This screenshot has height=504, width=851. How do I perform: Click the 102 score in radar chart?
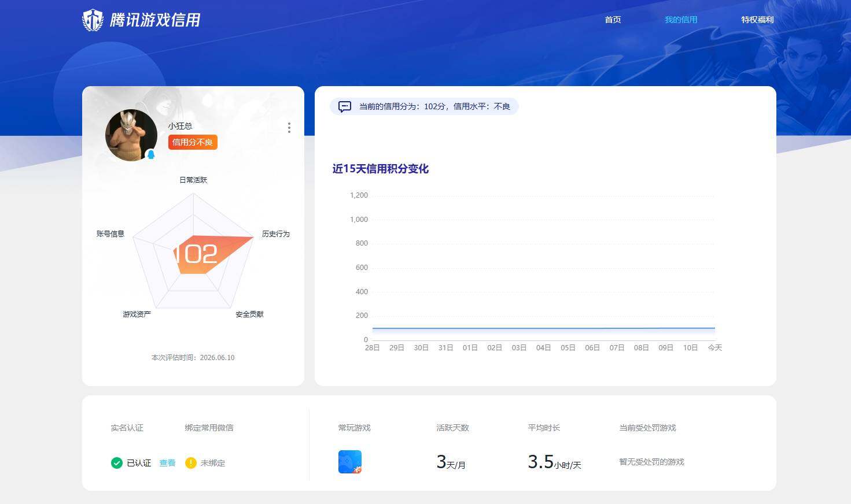197,254
